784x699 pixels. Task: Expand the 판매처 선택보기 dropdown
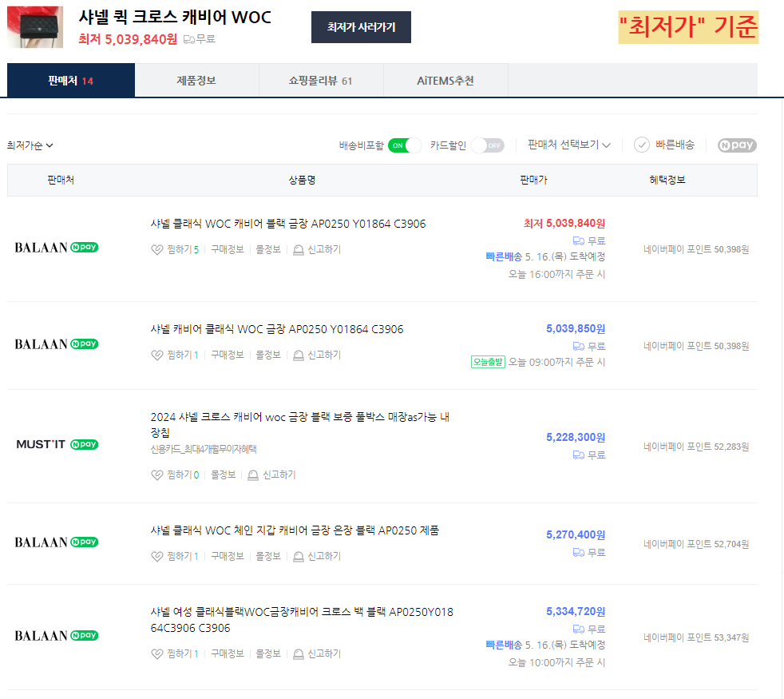pos(569,145)
